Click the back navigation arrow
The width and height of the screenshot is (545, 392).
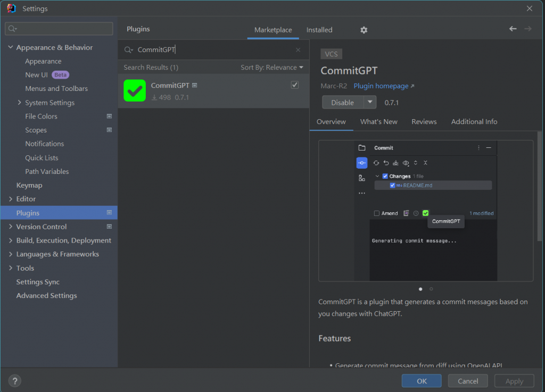pos(513,29)
